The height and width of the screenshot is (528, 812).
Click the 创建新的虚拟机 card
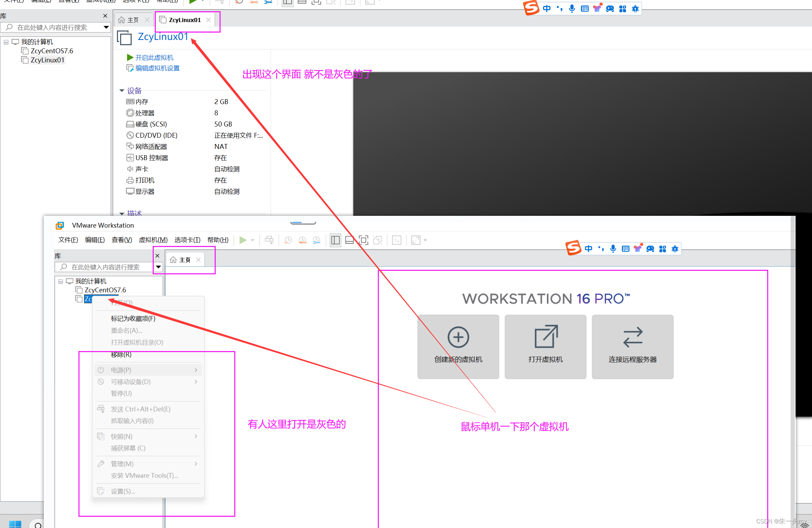tap(458, 347)
